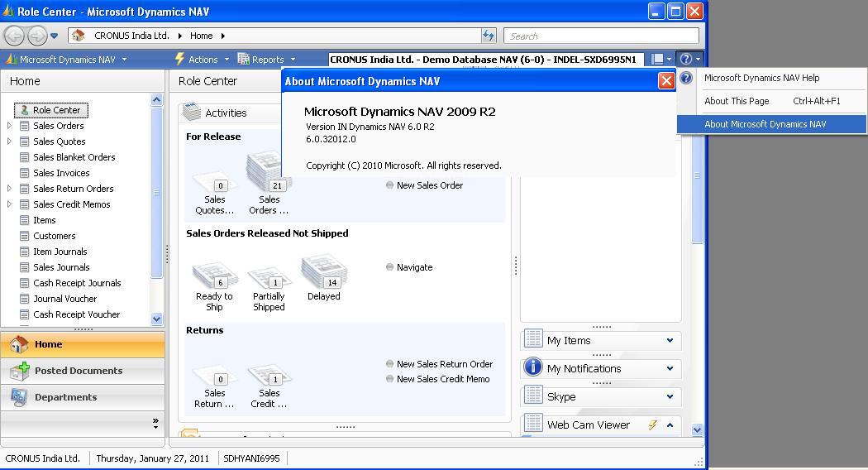Click the Web Cam Viewer actions lightning icon

653,425
